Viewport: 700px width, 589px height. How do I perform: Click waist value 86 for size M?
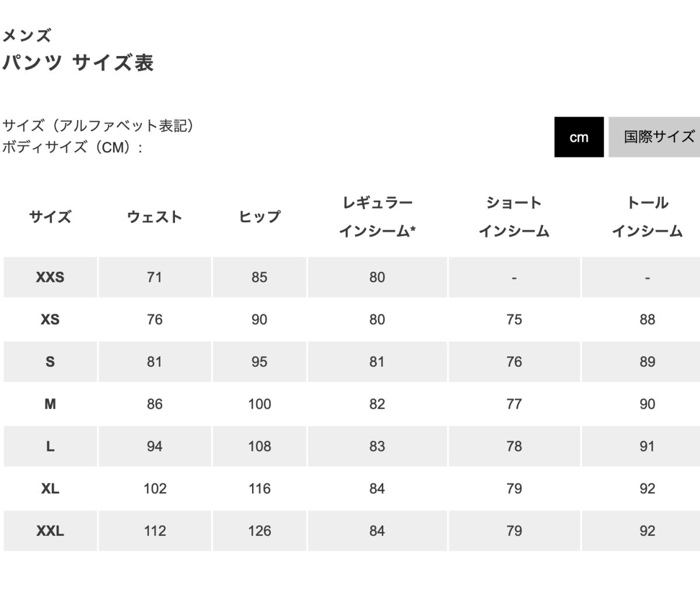point(155,404)
